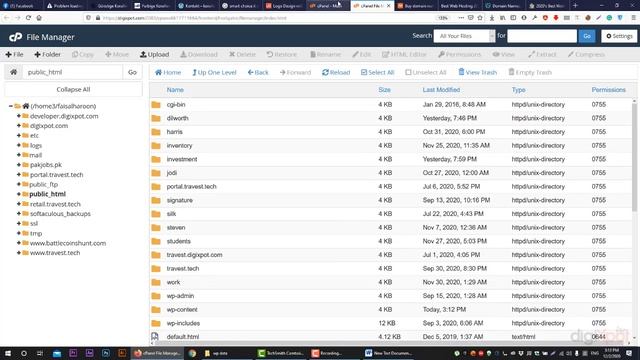Expand pakjobs.pk tree folder
The height and width of the screenshot is (360, 640).
click(19, 165)
